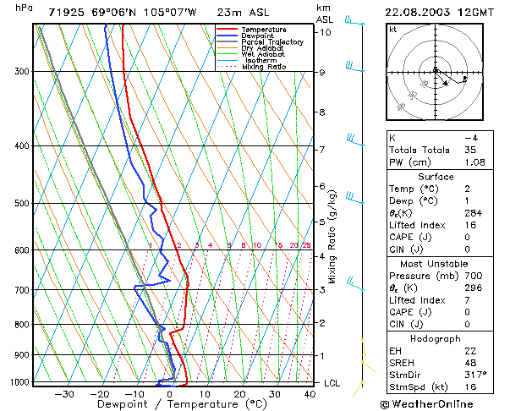Click the red Temperature legend line

[227, 29]
